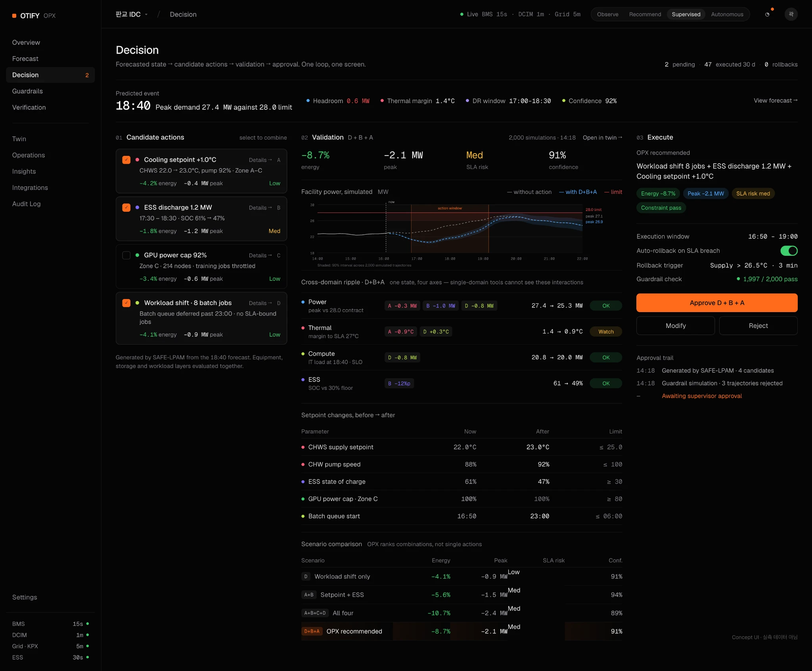Click the Modify button
Screen dimensions: 812x671
(x=676, y=326)
